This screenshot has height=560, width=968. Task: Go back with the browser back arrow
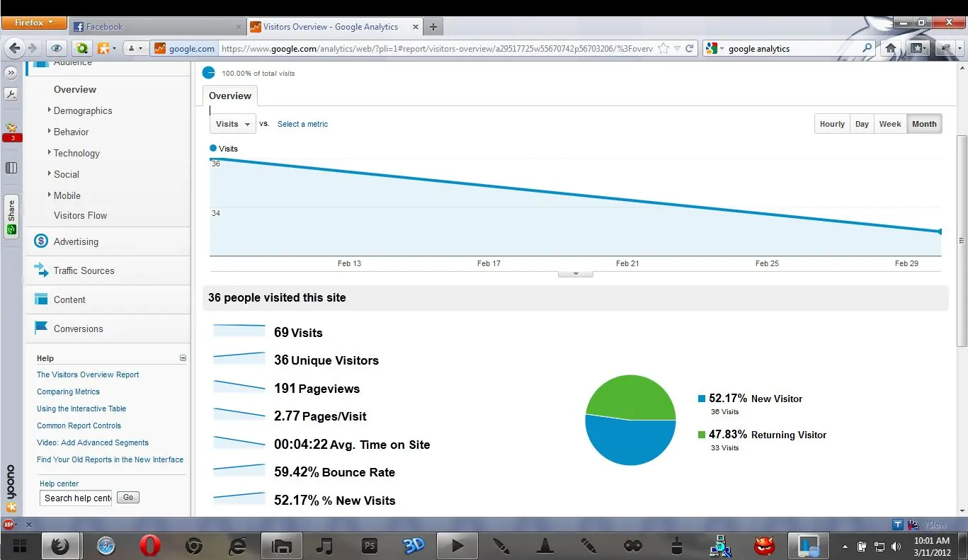tap(15, 48)
